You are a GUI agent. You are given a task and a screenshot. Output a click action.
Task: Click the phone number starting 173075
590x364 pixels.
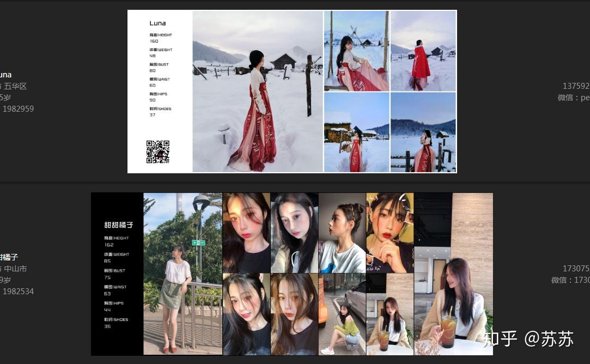tap(576, 269)
